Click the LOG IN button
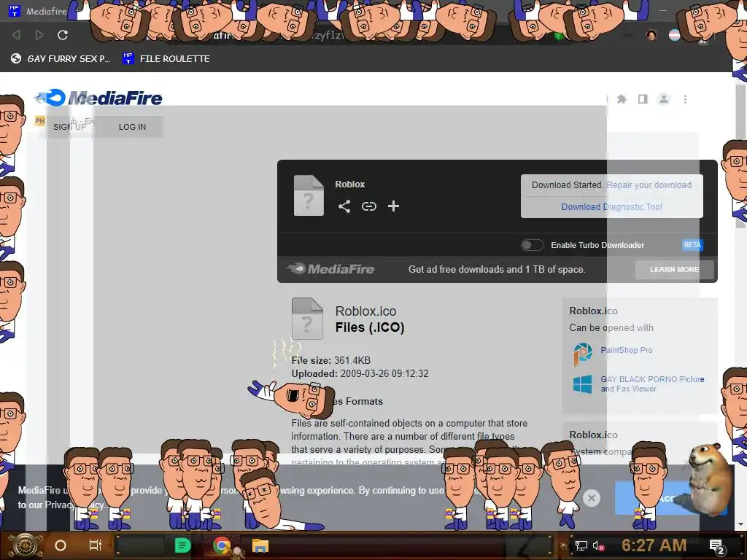Image resolution: width=747 pixels, height=560 pixels. [132, 127]
